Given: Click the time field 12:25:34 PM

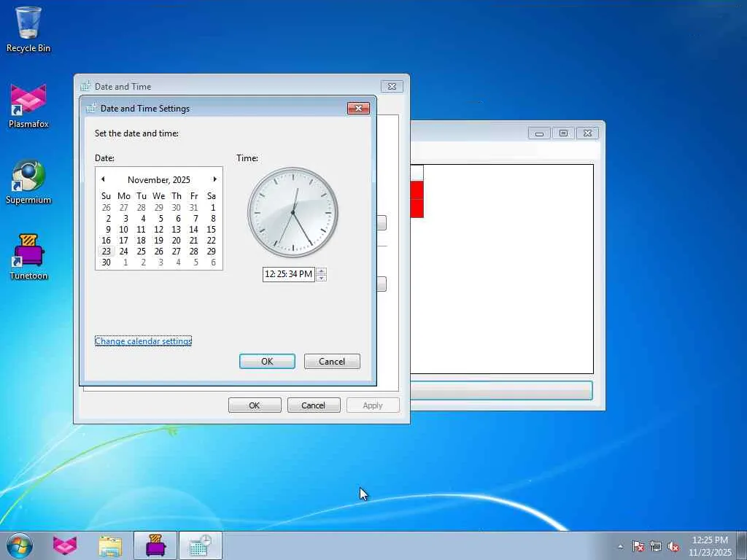Looking at the screenshot, I should (289, 274).
